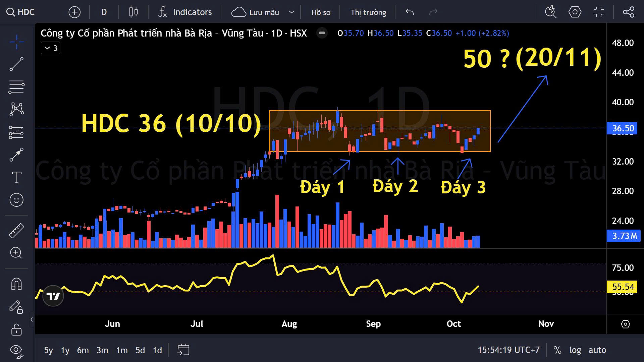
Task: Select the ruler measure tool
Action: pos(16,231)
